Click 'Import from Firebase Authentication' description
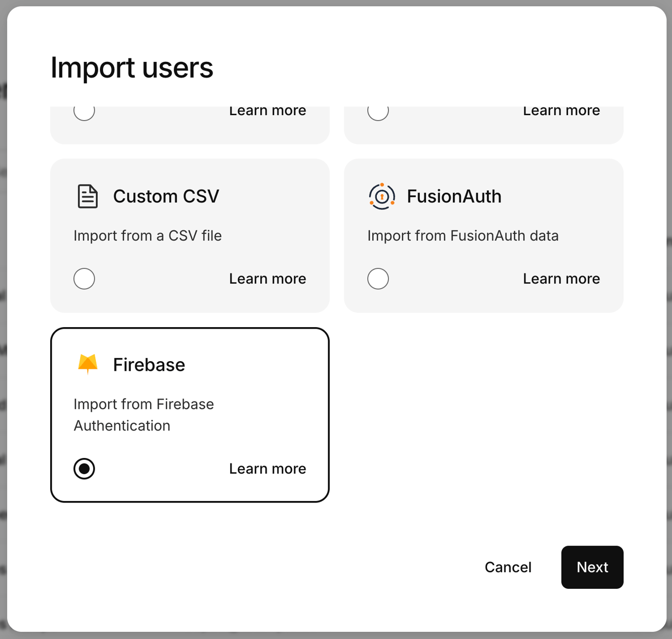Screen dimensions: 672x639 144,415
